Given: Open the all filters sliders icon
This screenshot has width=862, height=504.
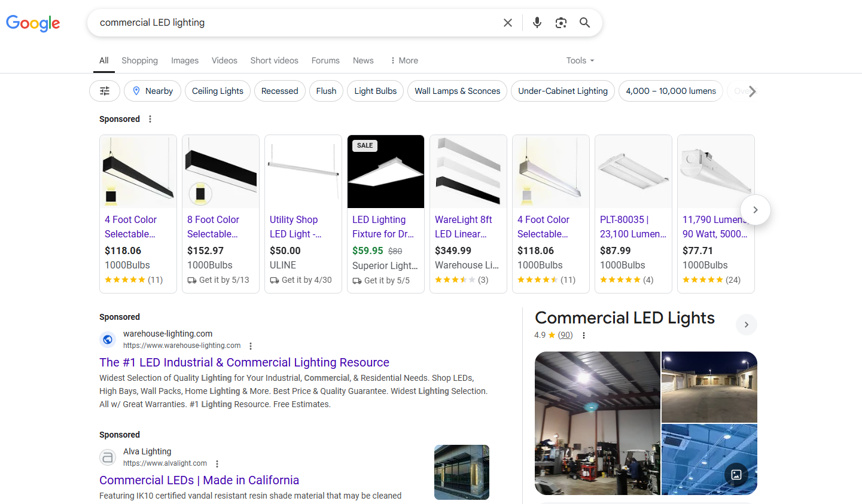Looking at the screenshot, I should pyautogui.click(x=105, y=91).
